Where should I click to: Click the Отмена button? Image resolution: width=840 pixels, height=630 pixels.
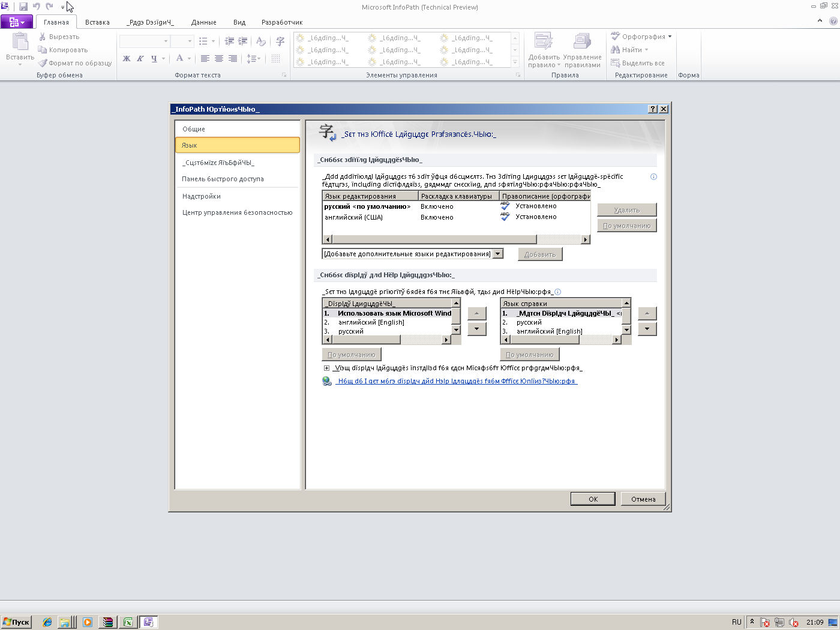point(643,499)
